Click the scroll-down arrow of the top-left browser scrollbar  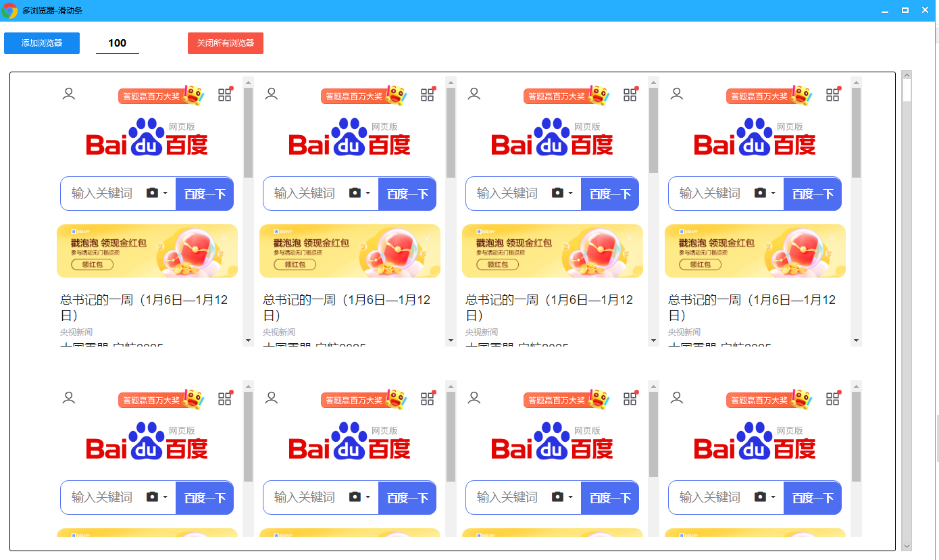point(248,340)
